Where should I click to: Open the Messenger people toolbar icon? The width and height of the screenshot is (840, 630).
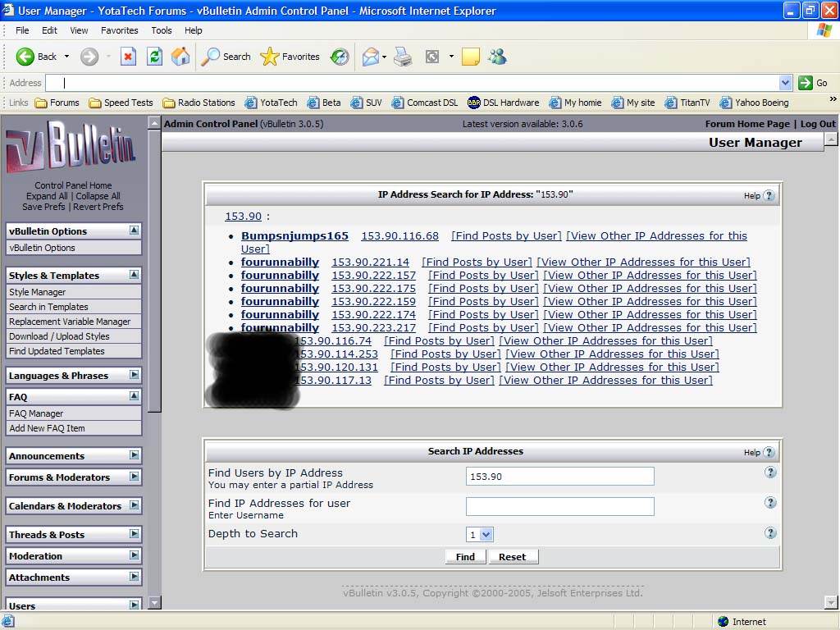click(497, 57)
